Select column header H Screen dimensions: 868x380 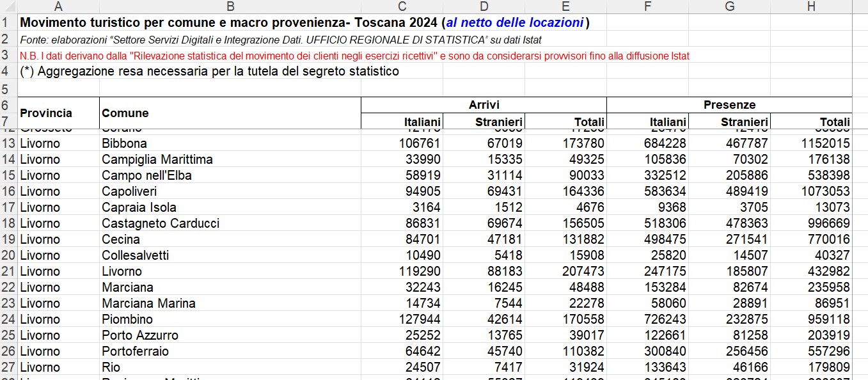coord(811,6)
